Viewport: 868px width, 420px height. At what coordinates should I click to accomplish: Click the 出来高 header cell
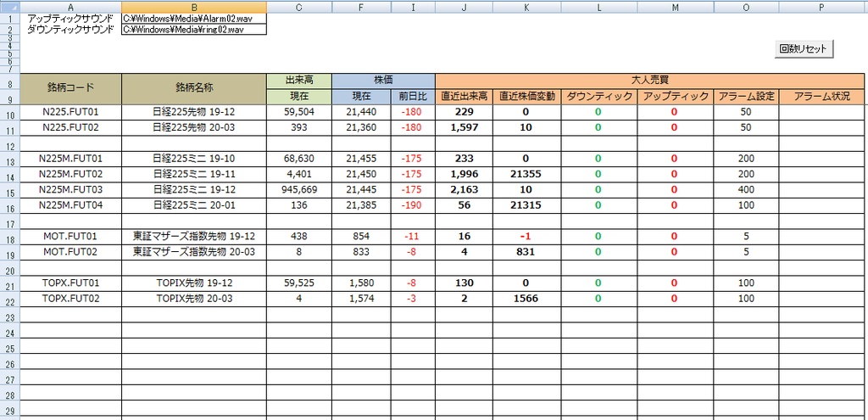pyautogui.click(x=299, y=81)
